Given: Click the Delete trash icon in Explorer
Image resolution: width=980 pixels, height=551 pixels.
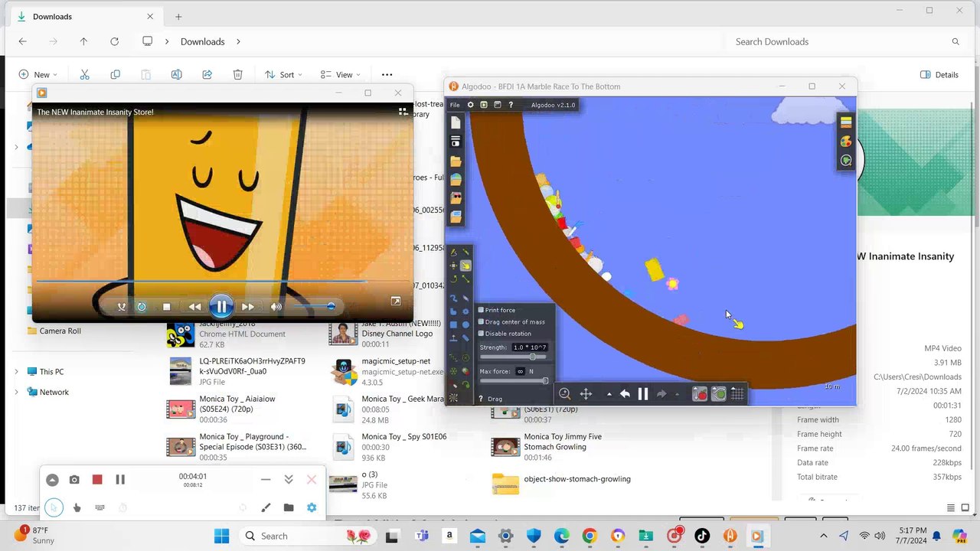Looking at the screenshot, I should pyautogui.click(x=237, y=74).
